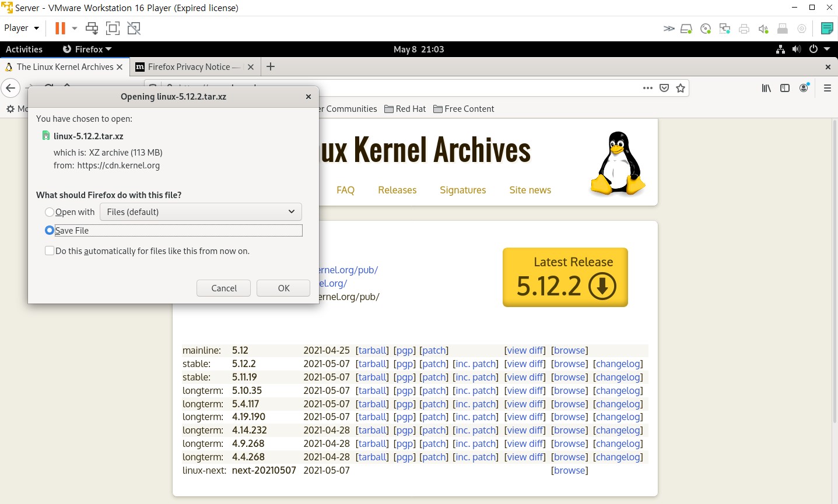
Task: Open Free Content bookmarks folder
Action: point(464,109)
